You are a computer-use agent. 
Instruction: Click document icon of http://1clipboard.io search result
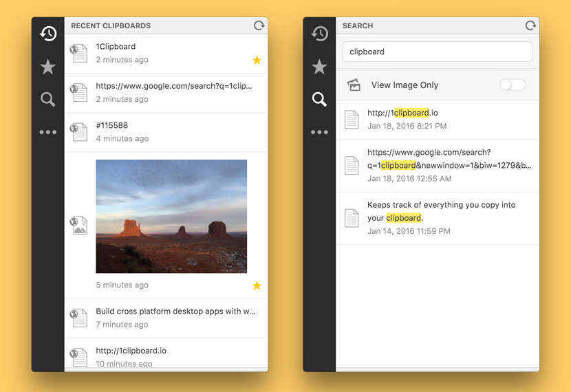click(x=352, y=120)
